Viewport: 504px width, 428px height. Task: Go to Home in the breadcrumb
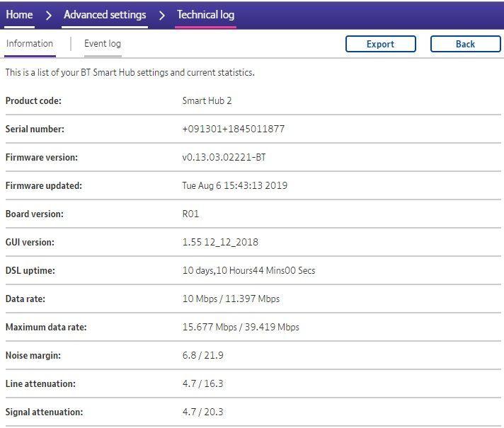tap(19, 15)
